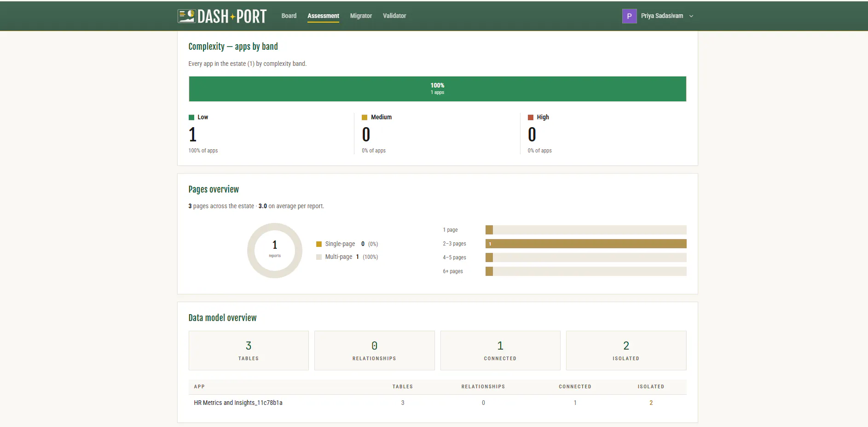Screen dimensions: 868x427
Task: Click the Multi-page legend label
Action: pyautogui.click(x=339, y=257)
